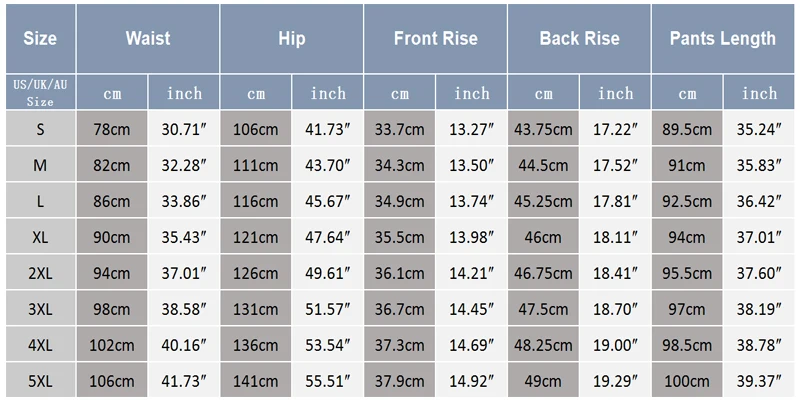This screenshot has width=800, height=400.
Task: Select hip value 43.70″ for size M
Action: tap(328, 165)
